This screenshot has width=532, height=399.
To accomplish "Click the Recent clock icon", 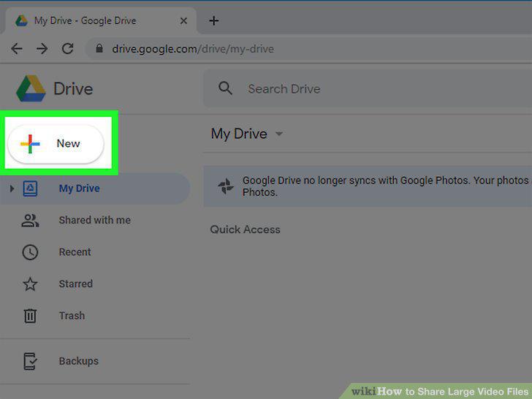I will (x=30, y=252).
